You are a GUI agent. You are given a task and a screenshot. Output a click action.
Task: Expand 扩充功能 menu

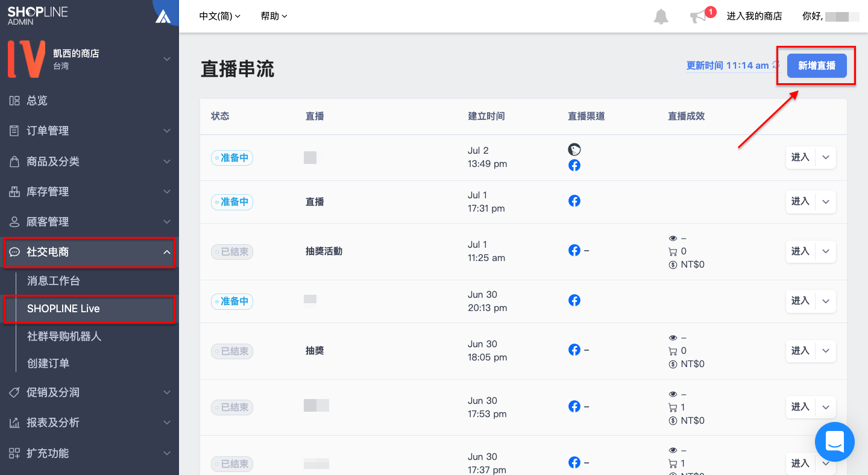[89, 453]
